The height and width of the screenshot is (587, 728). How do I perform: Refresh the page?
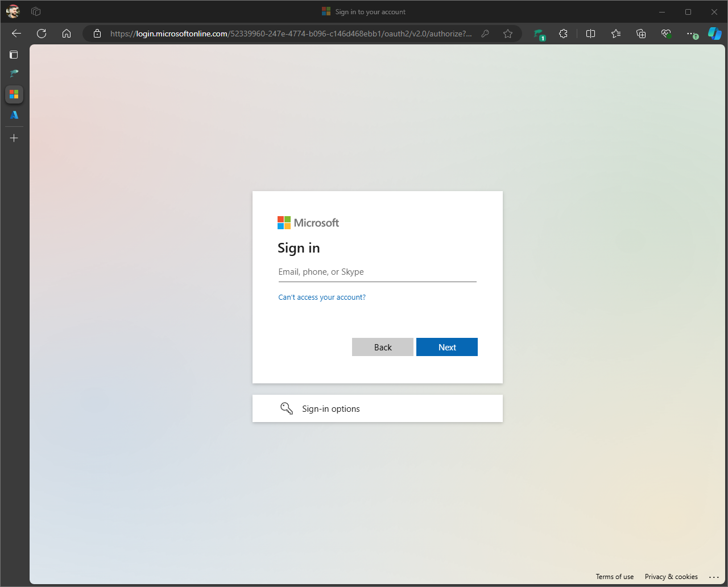[42, 34]
